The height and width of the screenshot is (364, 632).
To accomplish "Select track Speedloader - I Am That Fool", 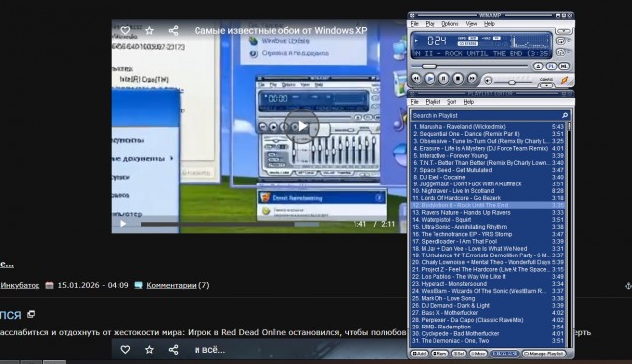I will pos(487,242).
